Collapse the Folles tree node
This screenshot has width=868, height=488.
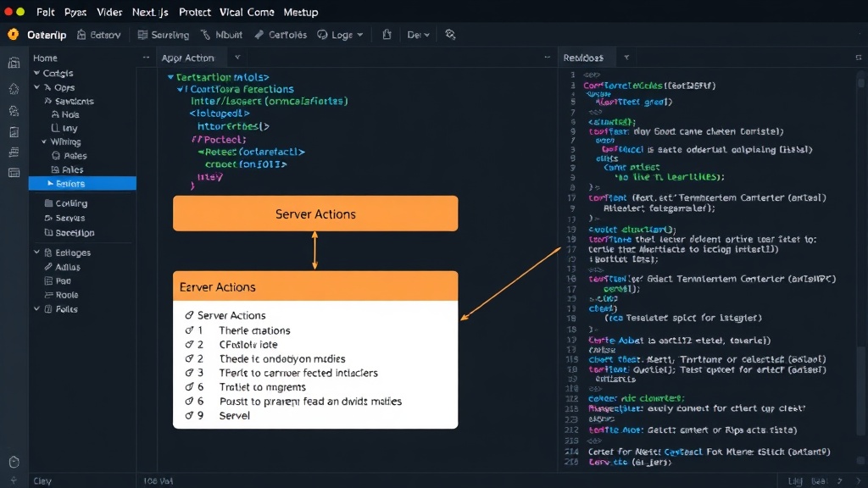36,309
